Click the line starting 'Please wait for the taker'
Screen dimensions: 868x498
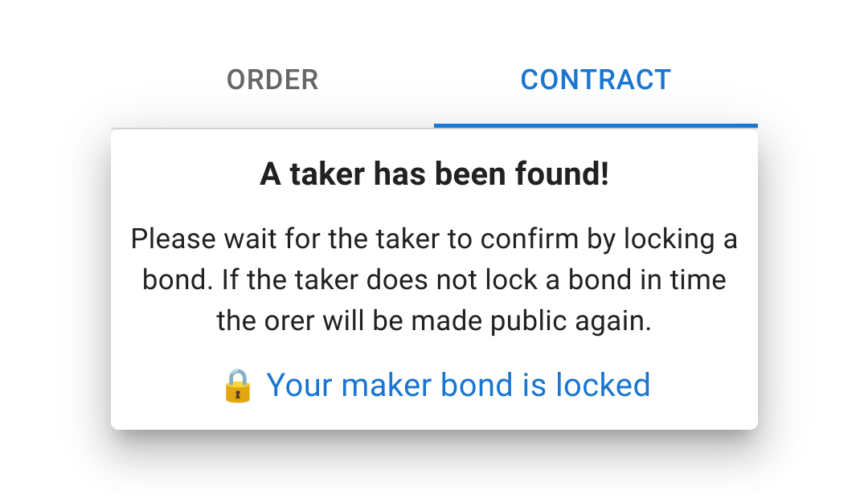(434, 239)
